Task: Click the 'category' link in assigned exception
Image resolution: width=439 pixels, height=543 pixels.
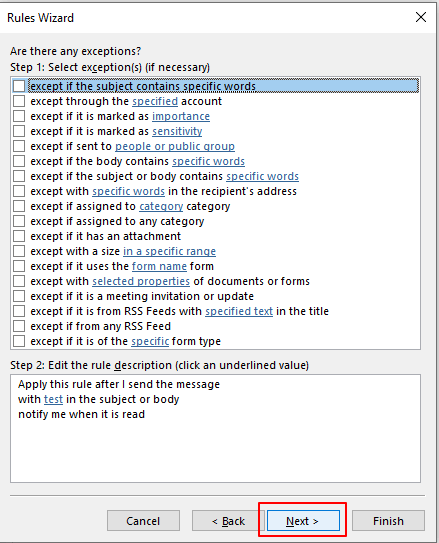Action: click(x=161, y=206)
